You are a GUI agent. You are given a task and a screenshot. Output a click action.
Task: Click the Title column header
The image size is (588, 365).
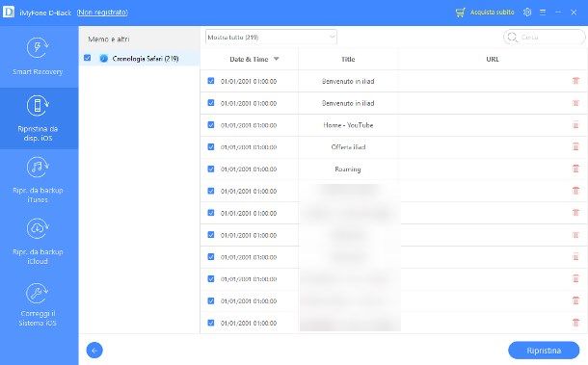(x=348, y=59)
